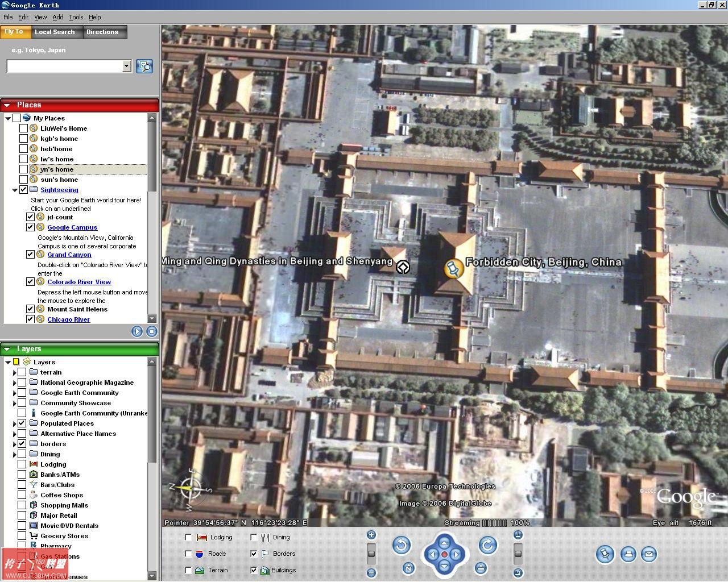Click the Sightseeing link

point(59,190)
